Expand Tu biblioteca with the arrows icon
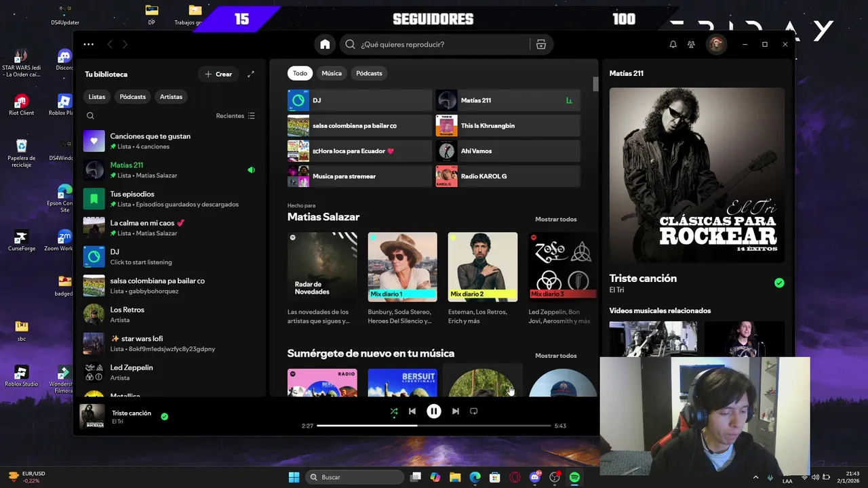868x488 pixels. point(251,74)
